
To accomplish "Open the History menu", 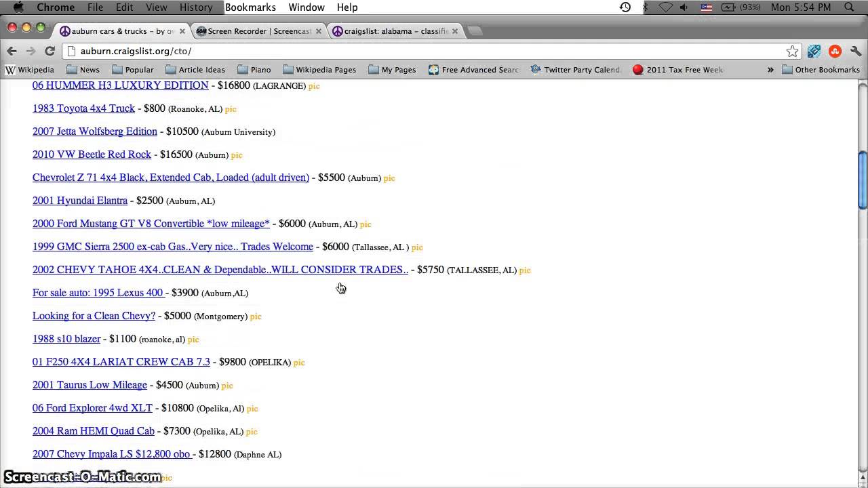I will [x=196, y=7].
